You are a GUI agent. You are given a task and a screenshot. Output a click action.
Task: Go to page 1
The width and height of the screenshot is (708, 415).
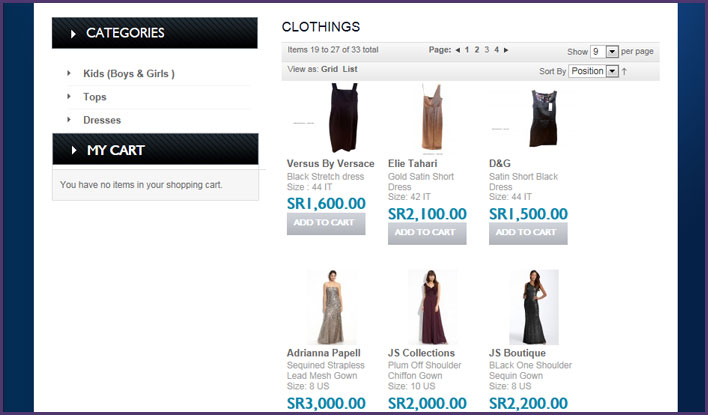[x=467, y=50]
